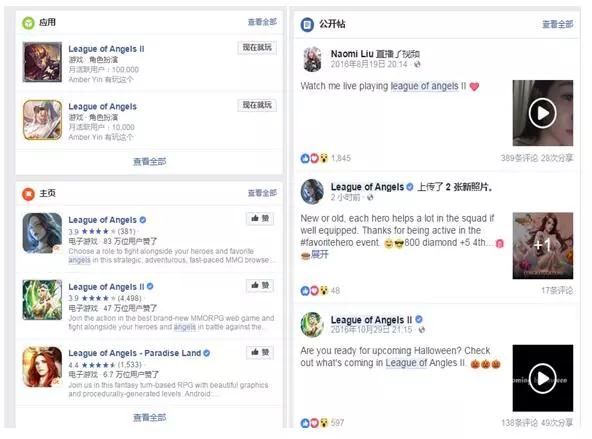592x439 pixels.
Task: Click League of Angels II app icon
Action: click(42, 62)
